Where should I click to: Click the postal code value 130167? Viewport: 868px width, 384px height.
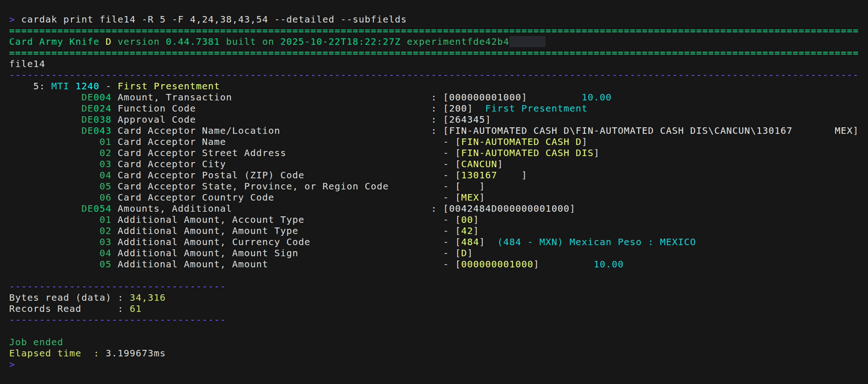click(x=479, y=175)
